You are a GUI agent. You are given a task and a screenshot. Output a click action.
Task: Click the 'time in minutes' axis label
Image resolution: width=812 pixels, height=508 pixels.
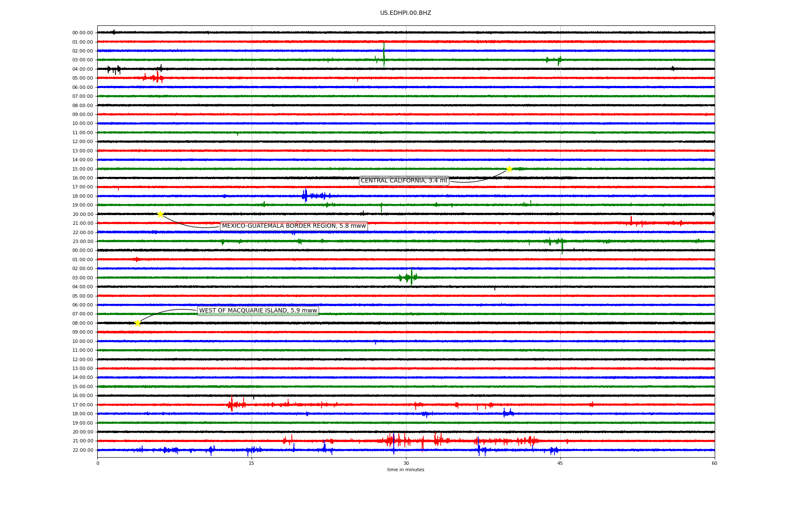(x=405, y=469)
